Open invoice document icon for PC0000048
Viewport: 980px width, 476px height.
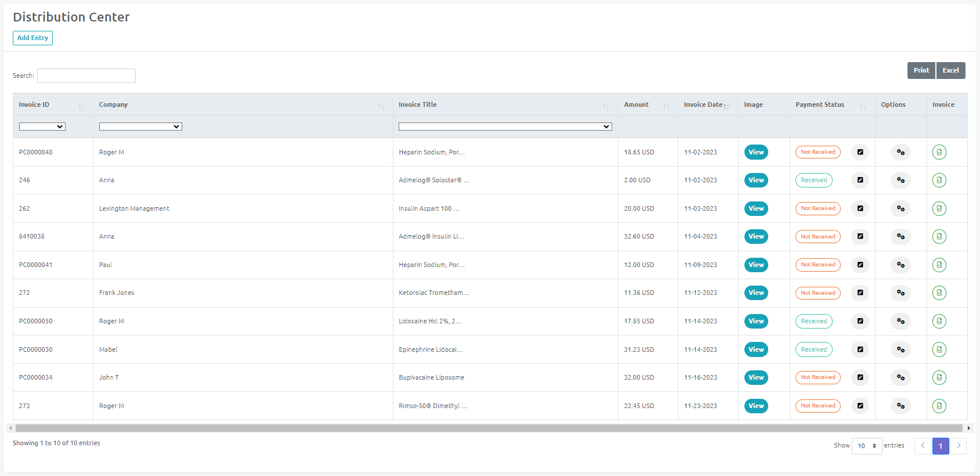939,152
